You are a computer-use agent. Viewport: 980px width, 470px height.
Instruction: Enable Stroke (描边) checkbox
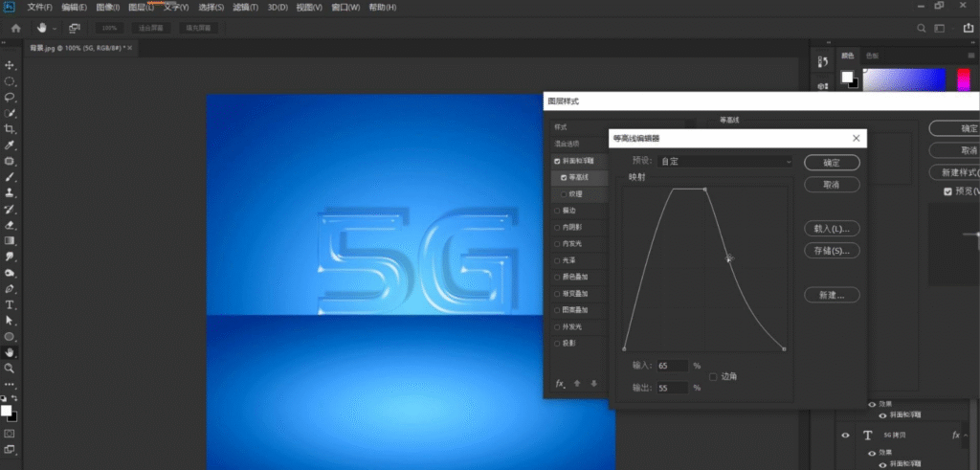[x=558, y=211]
